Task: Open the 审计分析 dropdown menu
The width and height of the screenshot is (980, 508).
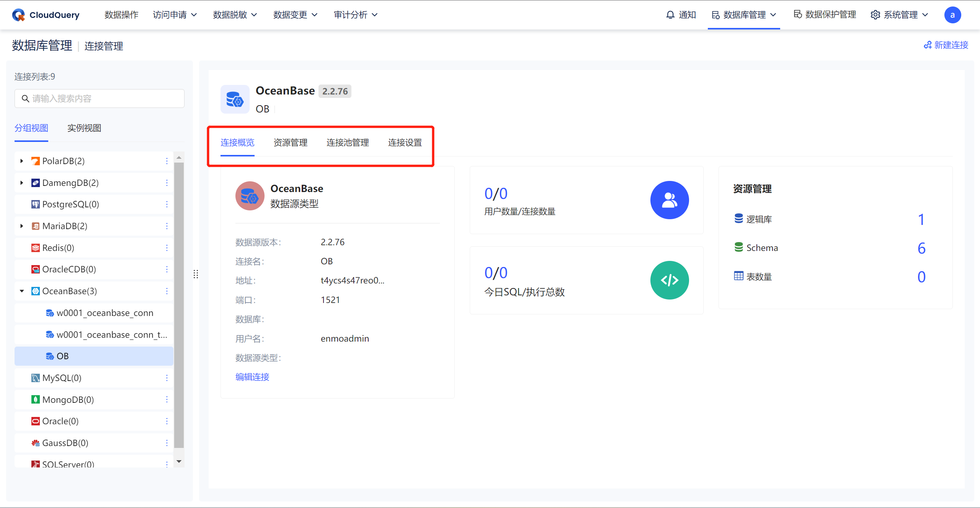Action: point(355,15)
